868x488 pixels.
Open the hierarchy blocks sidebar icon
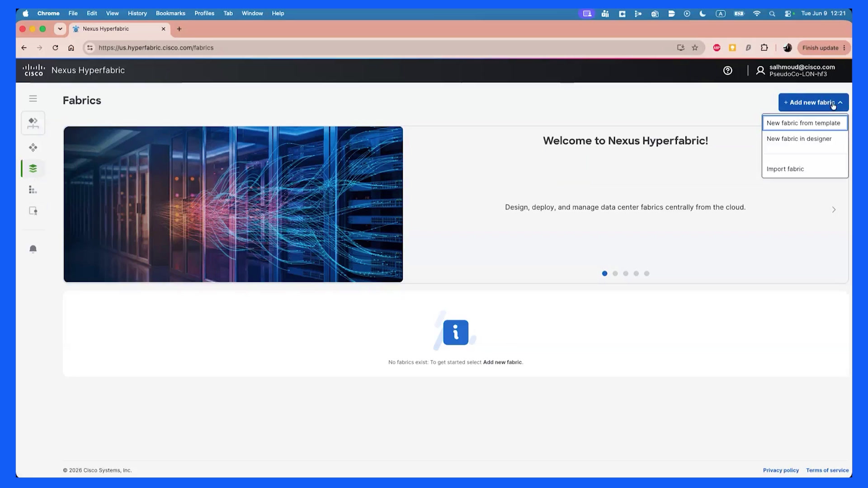pos(33,190)
